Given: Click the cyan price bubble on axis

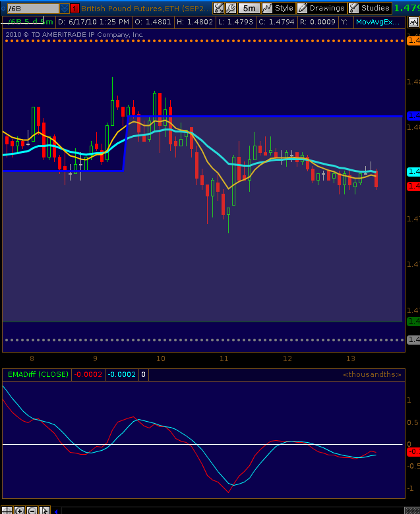Looking at the screenshot, I should coord(413,172).
